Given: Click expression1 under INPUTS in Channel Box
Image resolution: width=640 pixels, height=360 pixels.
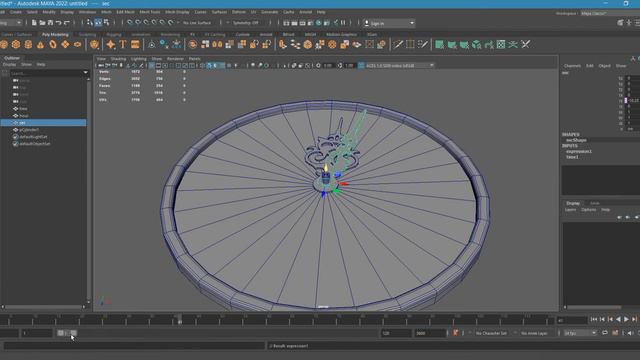Looking at the screenshot, I should (x=579, y=151).
